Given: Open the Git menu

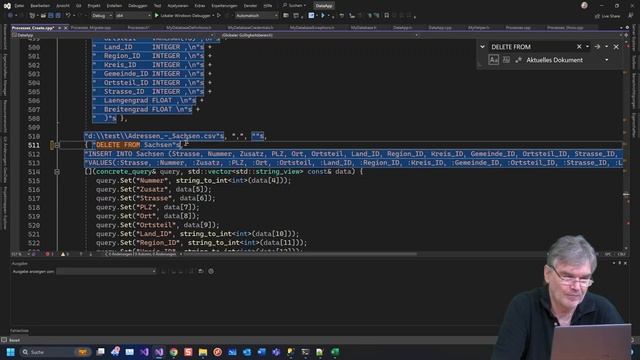Looking at the screenshot, I should [78, 6].
